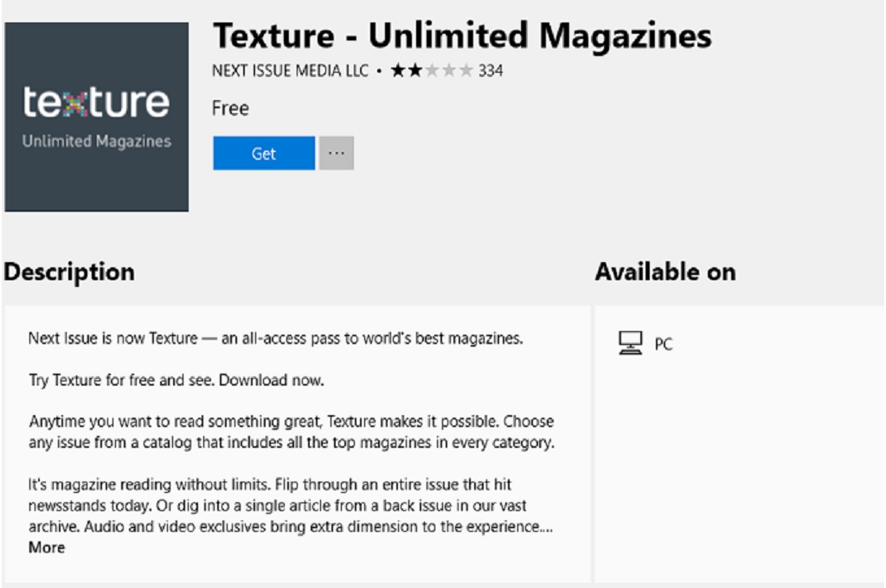Click the blue Get button
Screen dimensions: 886x588
(x=264, y=154)
